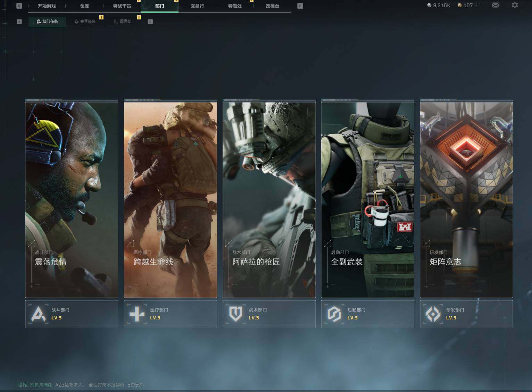Click the plus icon beside 107 currency
This screenshot has width=532, height=392.
(477, 5)
